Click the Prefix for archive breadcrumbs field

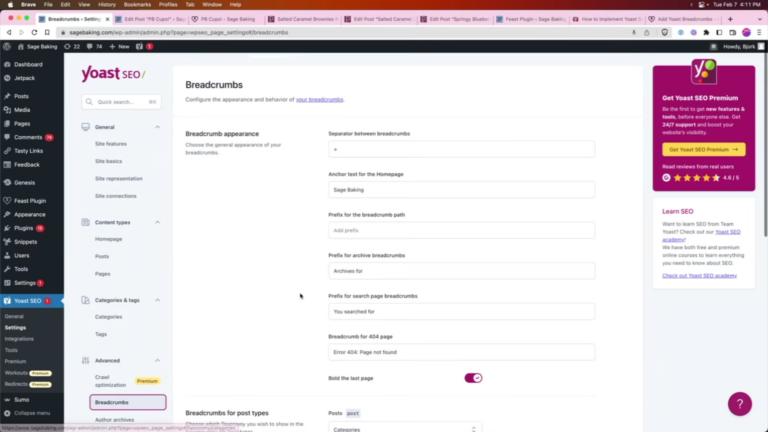click(461, 271)
